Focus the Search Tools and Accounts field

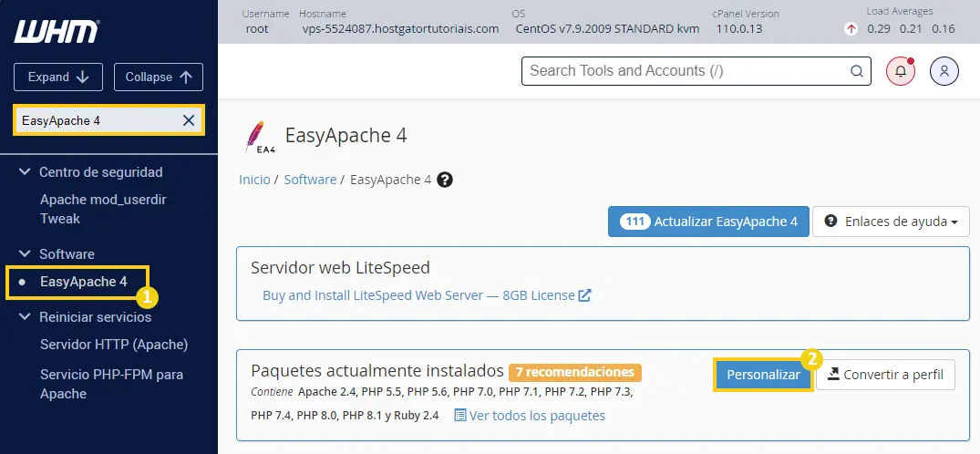[696, 71]
